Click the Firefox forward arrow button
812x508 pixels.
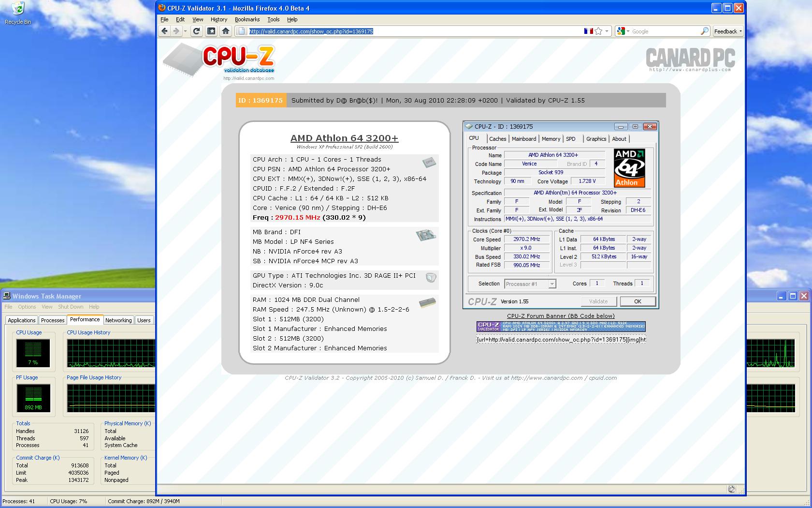(x=176, y=31)
